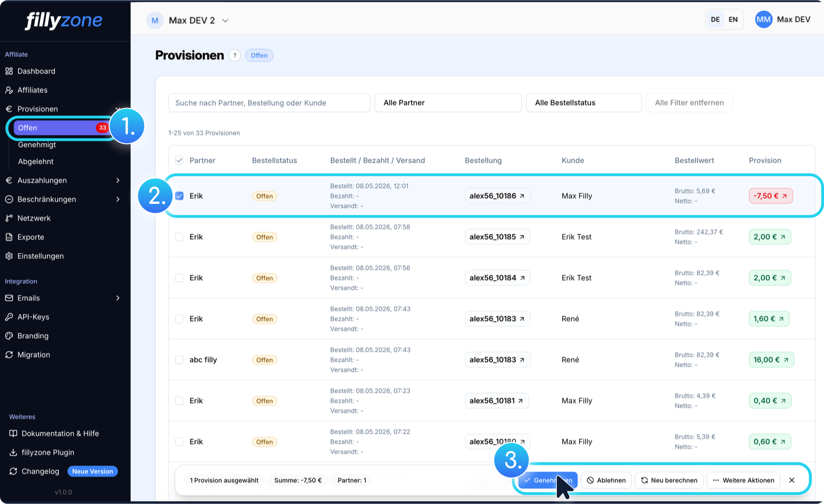Image resolution: width=824 pixels, height=504 pixels.
Task: Switch language to EN
Action: click(733, 20)
